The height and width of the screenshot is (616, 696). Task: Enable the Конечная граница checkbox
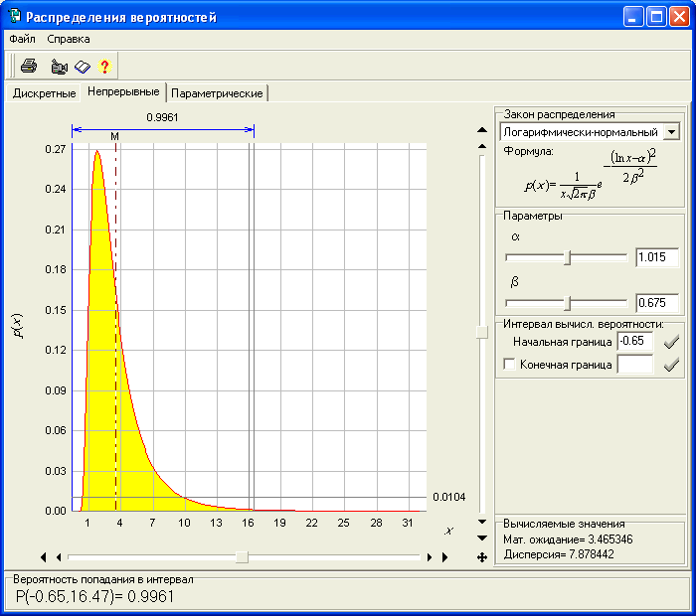click(509, 364)
